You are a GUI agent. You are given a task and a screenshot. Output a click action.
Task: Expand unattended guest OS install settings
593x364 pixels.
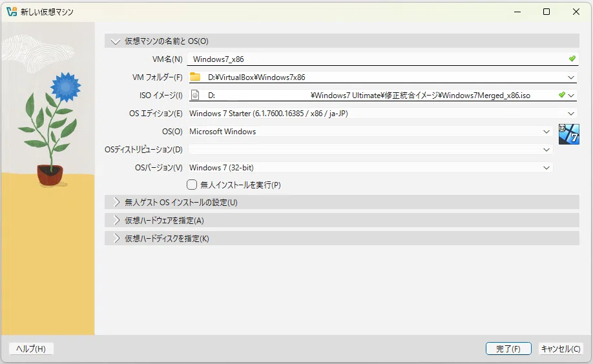[x=342, y=202]
